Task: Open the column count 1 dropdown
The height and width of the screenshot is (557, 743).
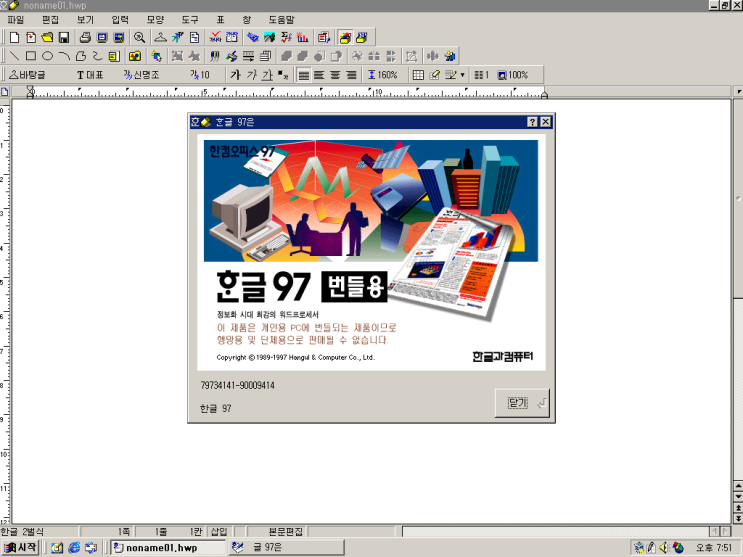Action: pyautogui.click(x=481, y=75)
